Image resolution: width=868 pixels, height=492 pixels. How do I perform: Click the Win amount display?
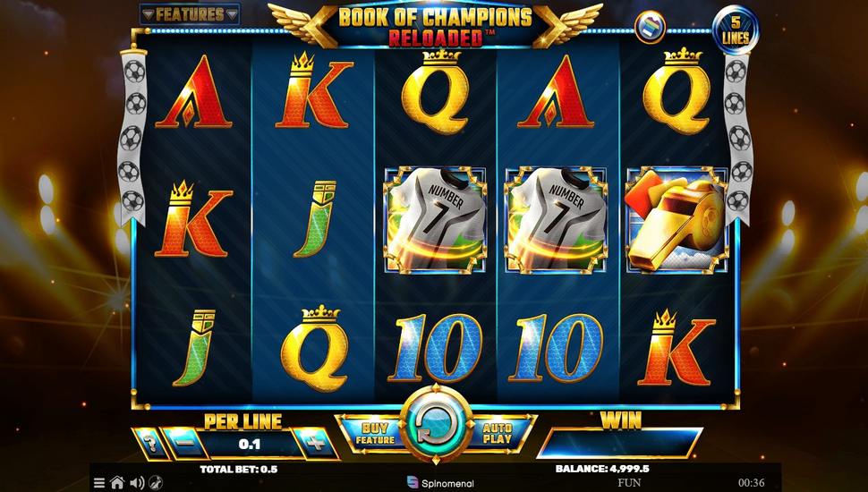click(619, 443)
